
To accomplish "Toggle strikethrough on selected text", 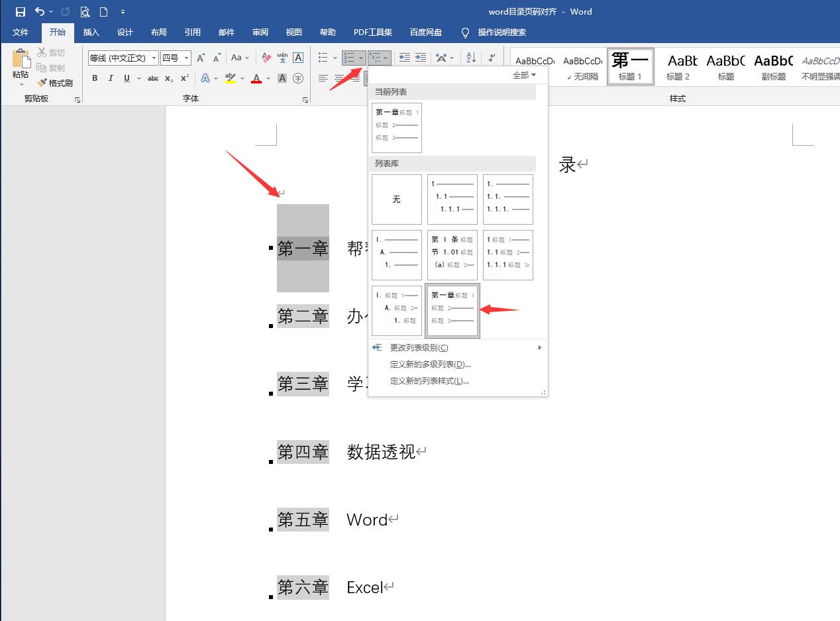I will pyautogui.click(x=152, y=78).
